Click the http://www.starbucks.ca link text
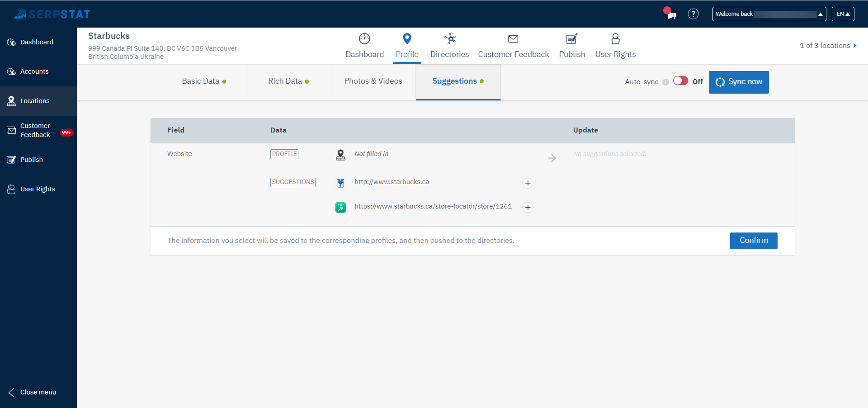The height and width of the screenshot is (408, 868). (x=392, y=182)
